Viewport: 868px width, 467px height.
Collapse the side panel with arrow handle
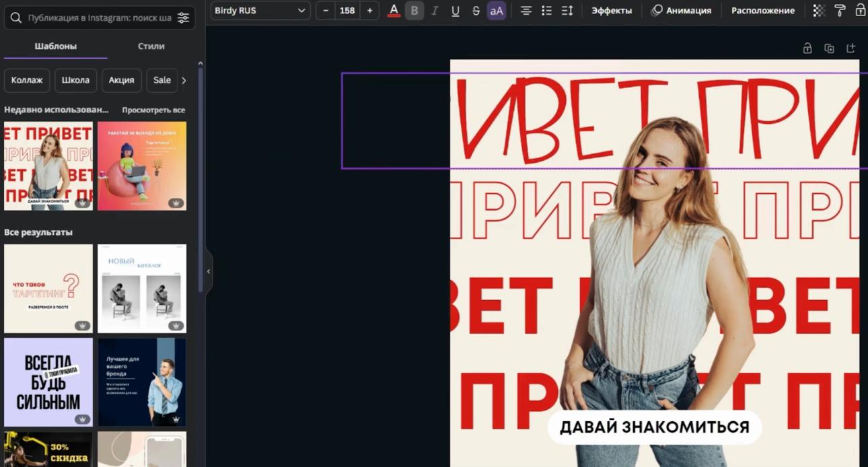tap(209, 271)
